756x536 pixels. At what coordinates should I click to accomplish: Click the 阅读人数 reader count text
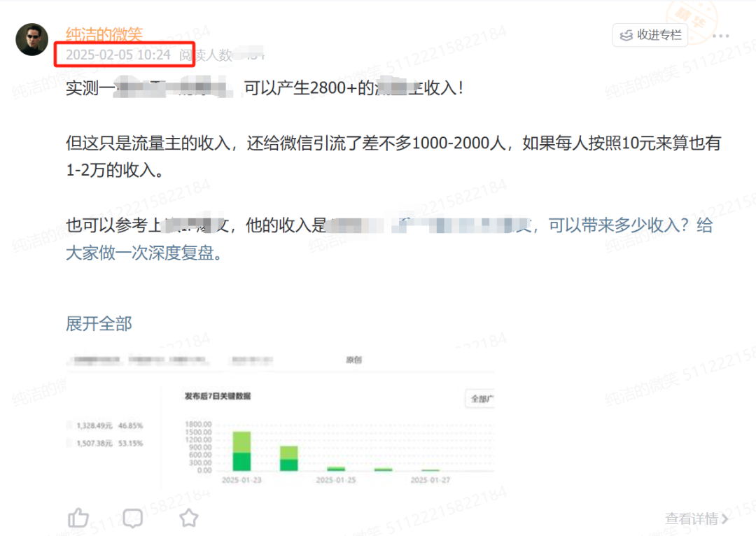[206, 55]
